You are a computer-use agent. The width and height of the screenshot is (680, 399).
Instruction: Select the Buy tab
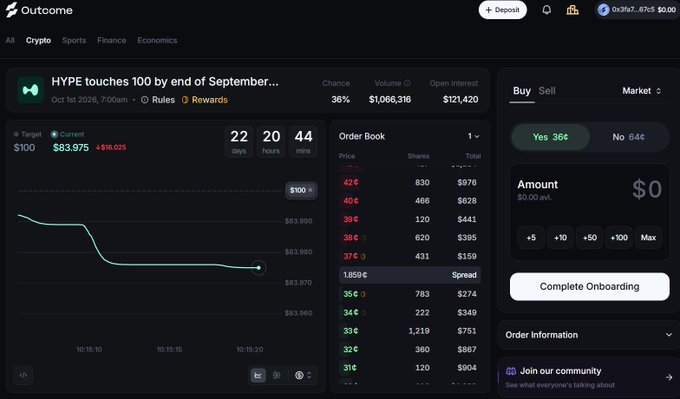[x=522, y=91]
